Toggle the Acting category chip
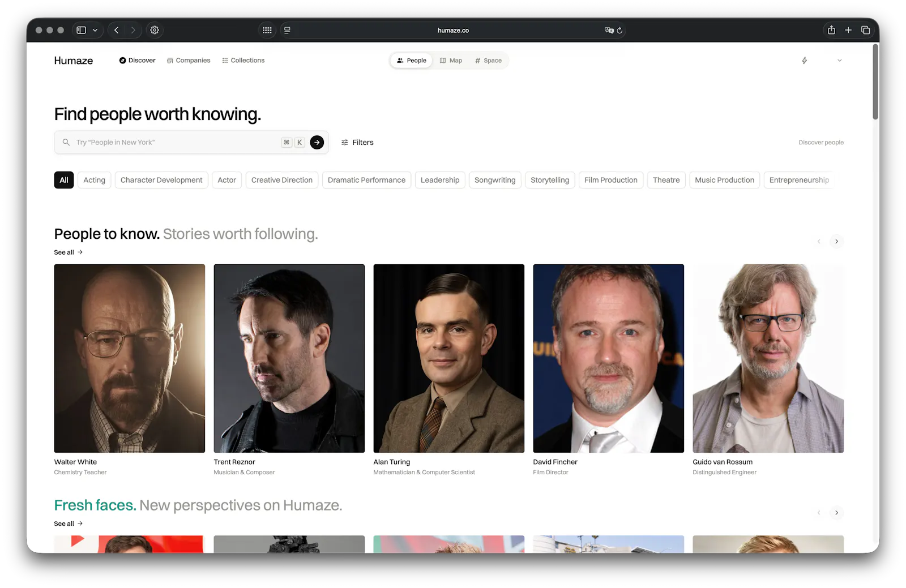The height and width of the screenshot is (588, 906). pyautogui.click(x=95, y=180)
